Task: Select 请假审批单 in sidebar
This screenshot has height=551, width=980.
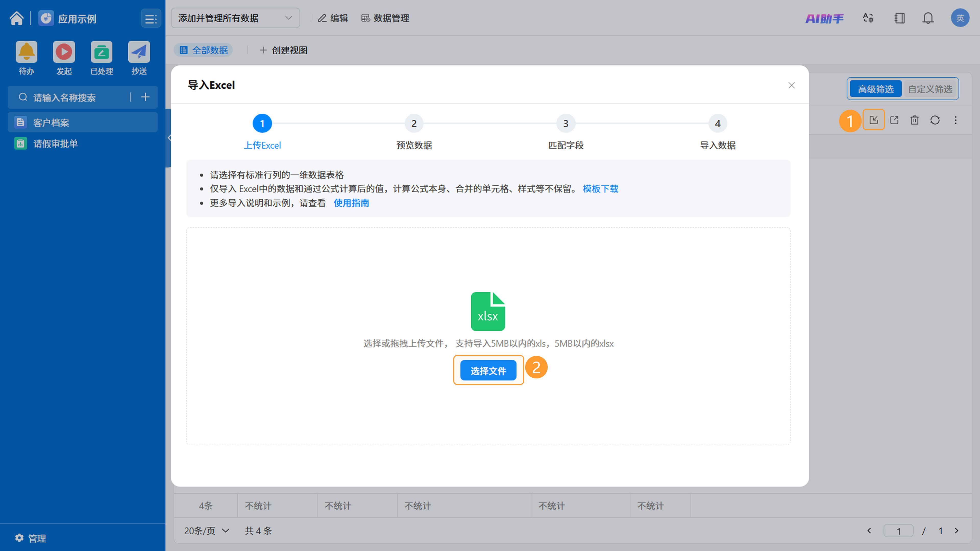Action: (82, 143)
